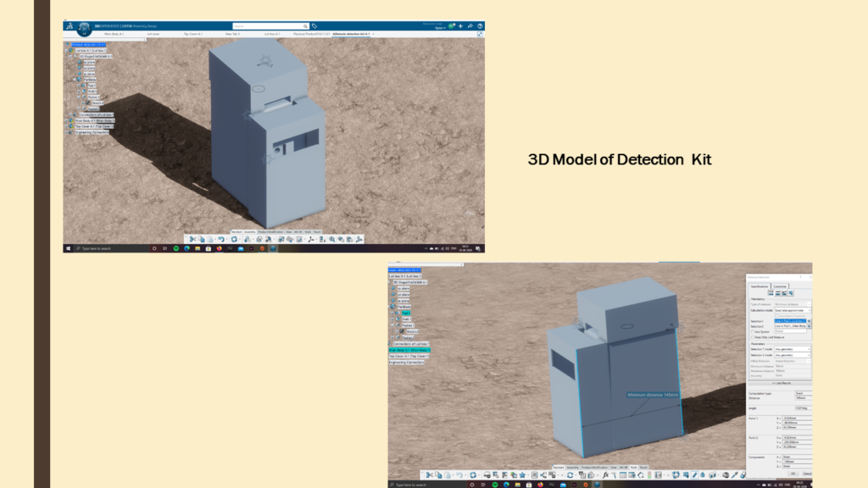
Task: Click the Selection2 field in Measure Between dialog
Action: pyautogui.click(x=791, y=326)
